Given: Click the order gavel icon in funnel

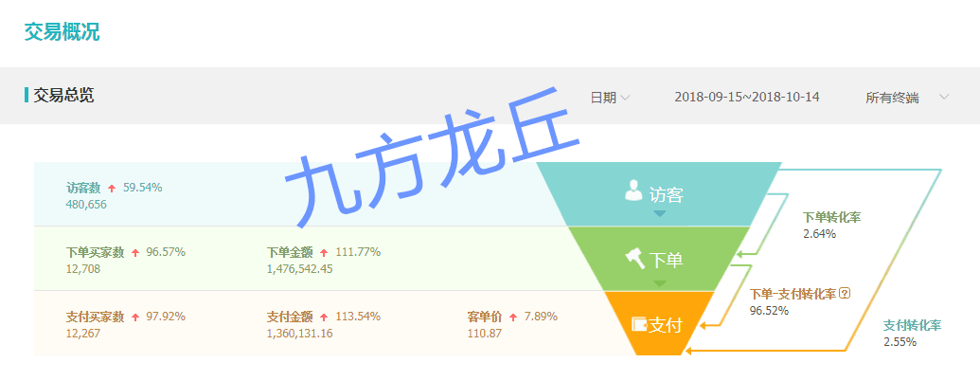Looking at the screenshot, I should pyautogui.click(x=633, y=256).
